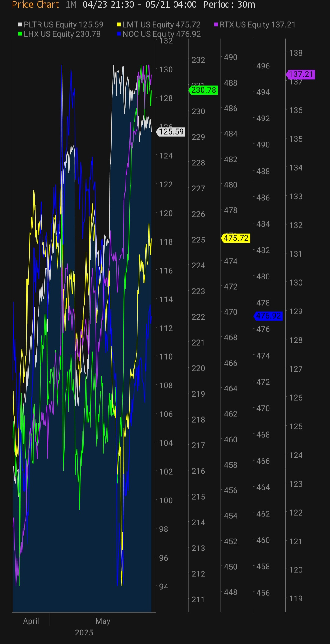Click the 94 tick on PLTR axis

[x=164, y=587]
